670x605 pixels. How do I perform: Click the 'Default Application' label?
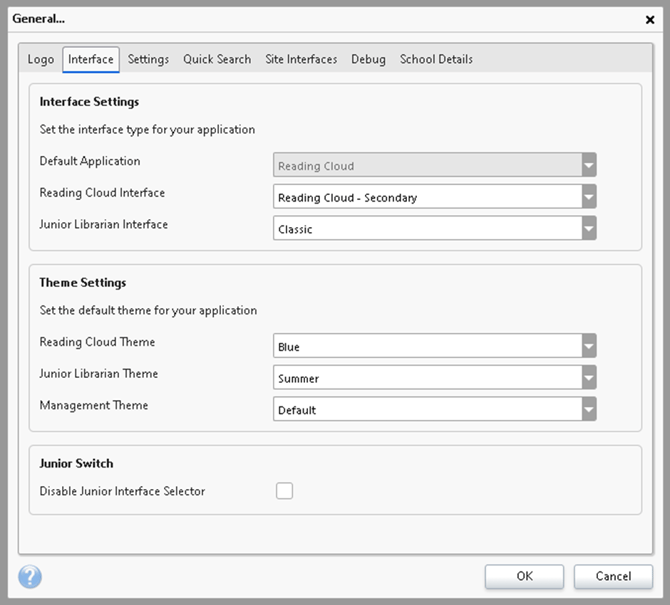tap(90, 161)
